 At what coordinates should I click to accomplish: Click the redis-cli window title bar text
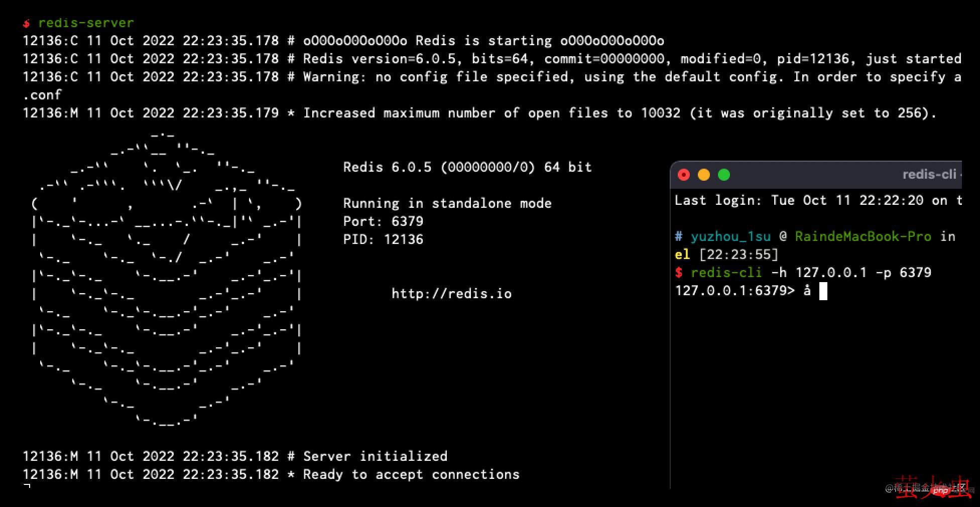929,174
